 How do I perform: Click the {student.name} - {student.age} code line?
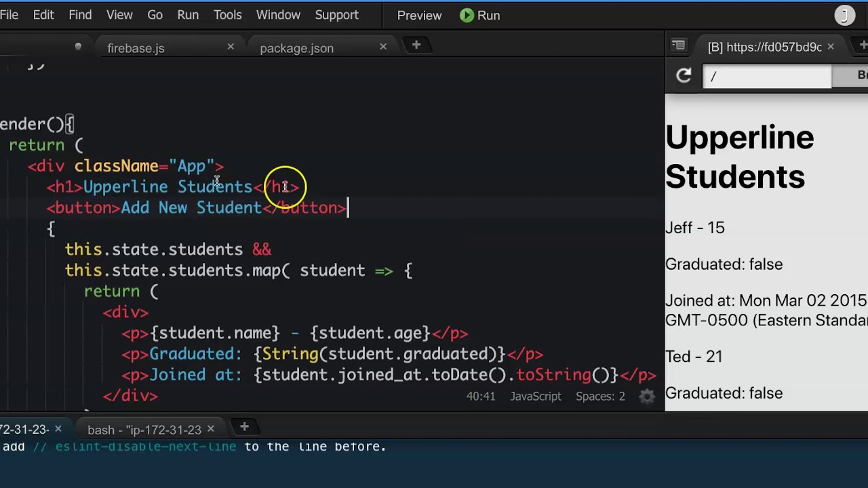(295, 333)
